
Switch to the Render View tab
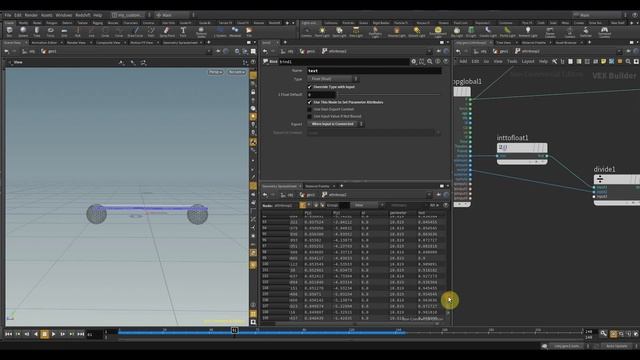(x=76, y=42)
